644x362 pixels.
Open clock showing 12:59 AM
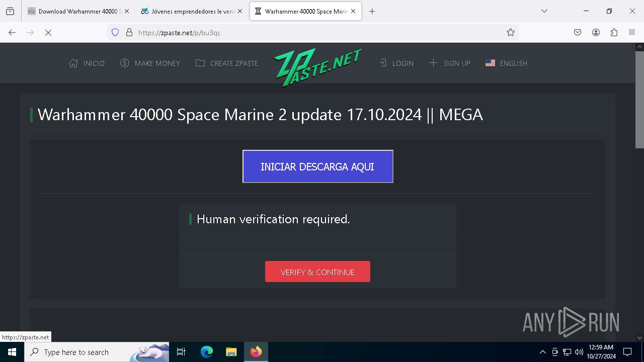click(601, 352)
